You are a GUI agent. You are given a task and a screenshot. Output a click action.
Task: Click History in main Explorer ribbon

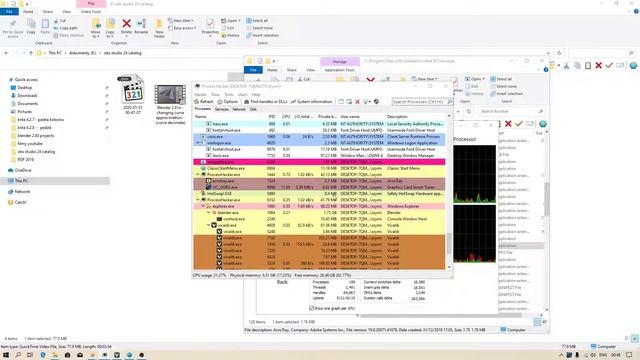click(x=231, y=36)
